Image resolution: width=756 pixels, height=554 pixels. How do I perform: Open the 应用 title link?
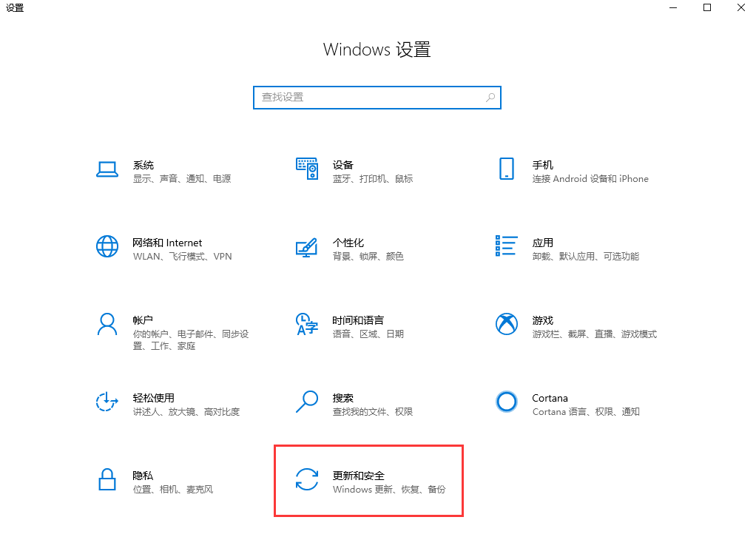click(542, 243)
